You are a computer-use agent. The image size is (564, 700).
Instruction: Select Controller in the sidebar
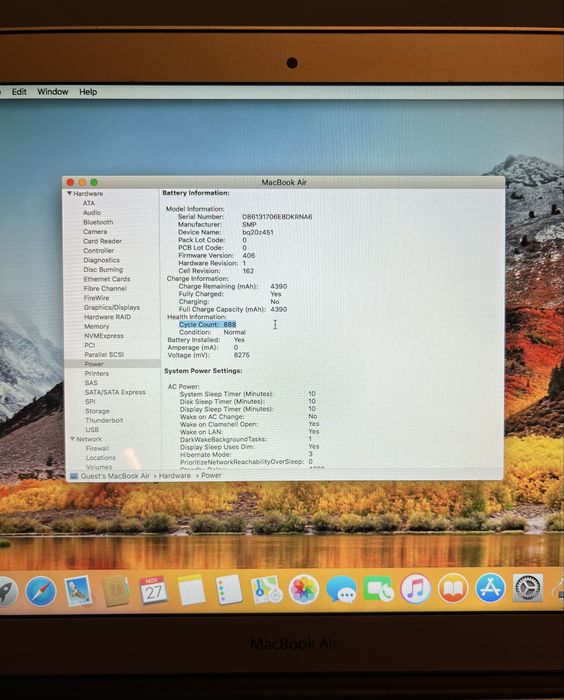[x=99, y=250]
